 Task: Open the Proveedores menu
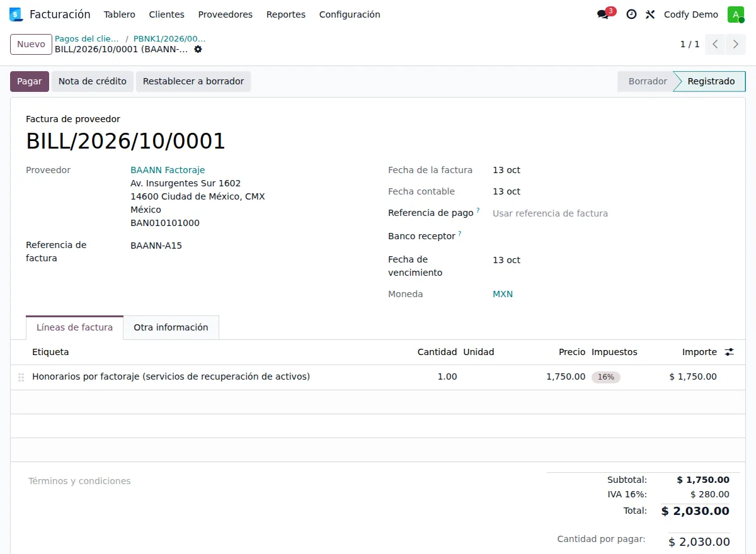pos(226,14)
